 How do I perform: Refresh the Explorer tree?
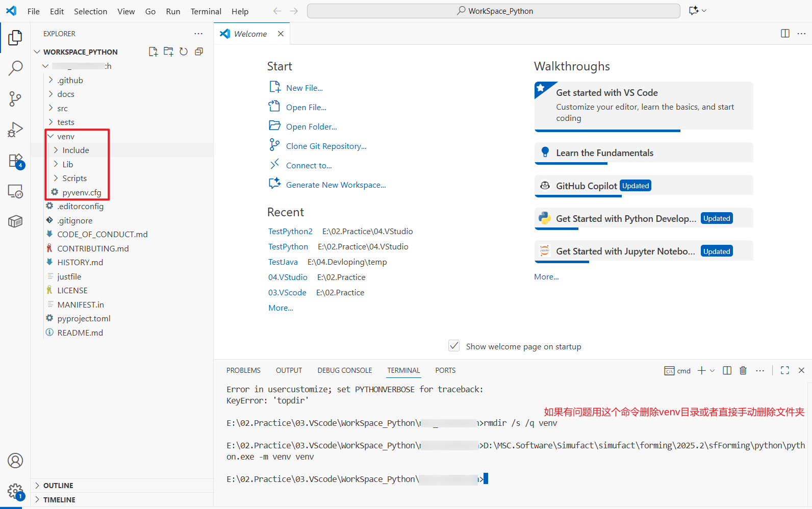coord(184,52)
